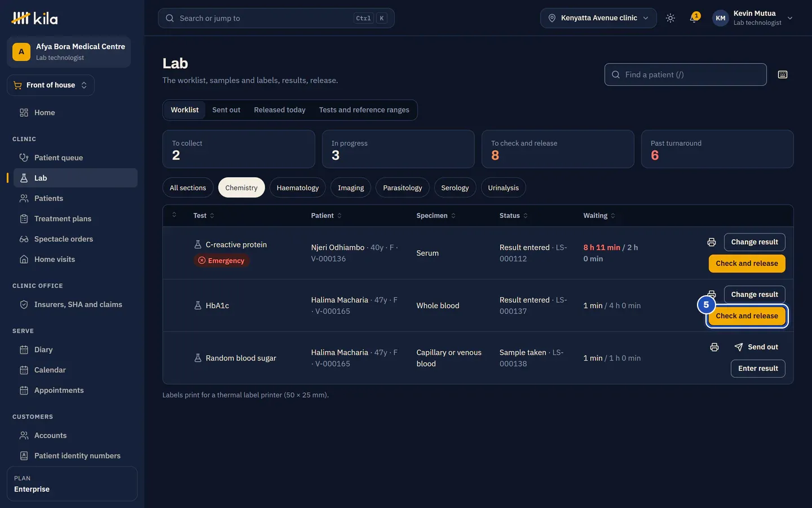
Task: Open Patient queue from sidebar
Action: pos(76,158)
